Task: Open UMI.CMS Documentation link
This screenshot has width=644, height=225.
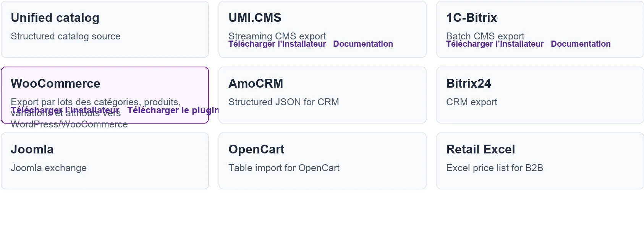Action: (x=363, y=44)
